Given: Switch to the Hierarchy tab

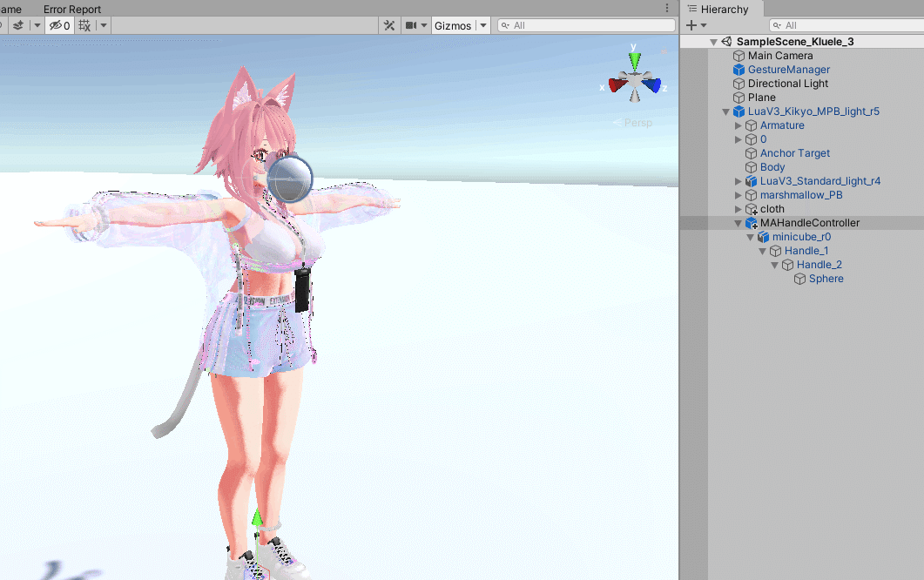Looking at the screenshot, I should [x=723, y=10].
